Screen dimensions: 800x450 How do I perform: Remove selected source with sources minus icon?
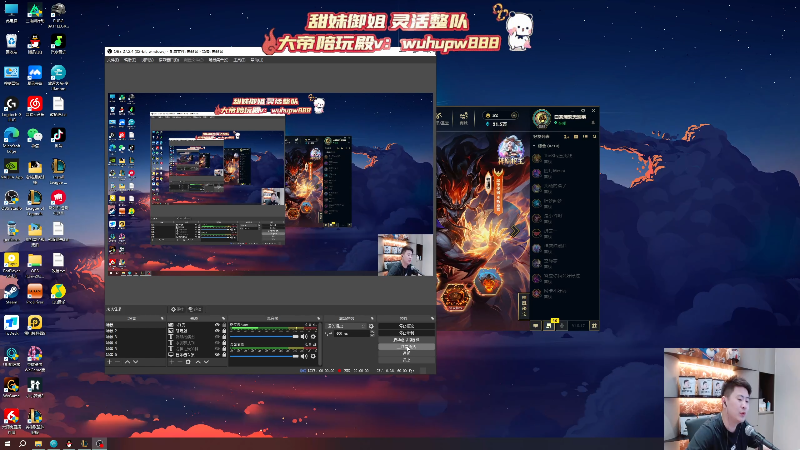(180, 362)
